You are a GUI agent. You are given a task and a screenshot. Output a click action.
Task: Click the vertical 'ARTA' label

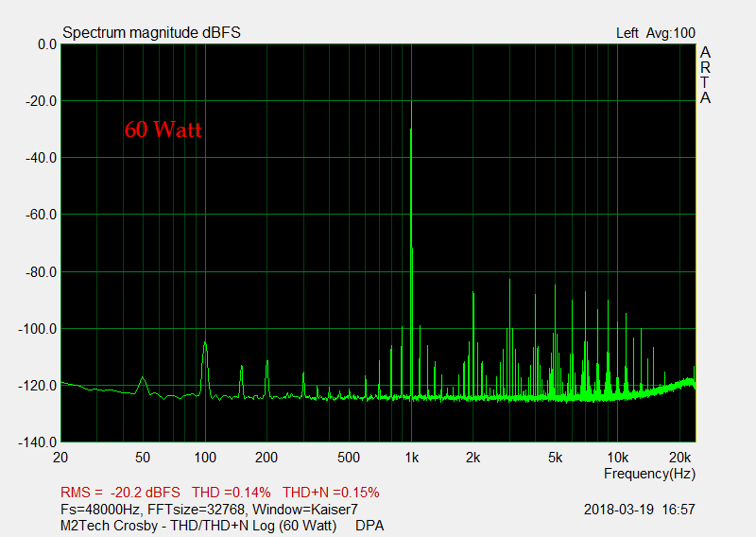coord(705,75)
